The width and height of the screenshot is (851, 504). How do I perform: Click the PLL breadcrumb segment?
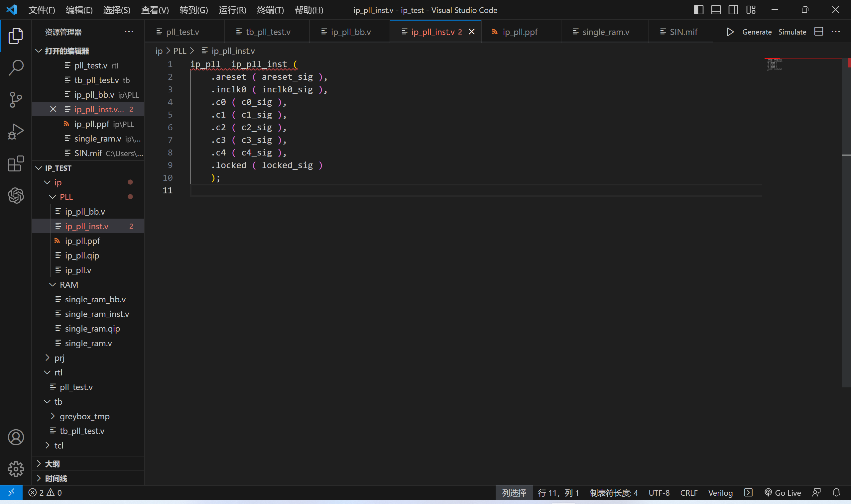pos(180,51)
